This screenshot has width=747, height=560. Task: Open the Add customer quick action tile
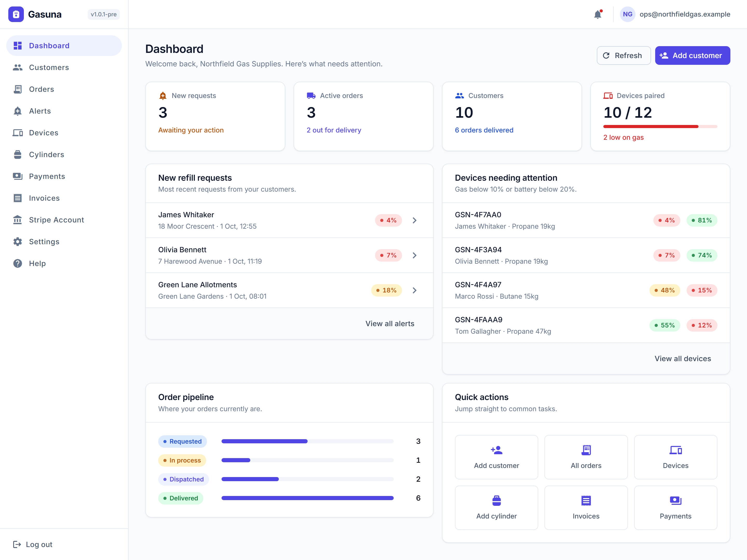(496, 457)
